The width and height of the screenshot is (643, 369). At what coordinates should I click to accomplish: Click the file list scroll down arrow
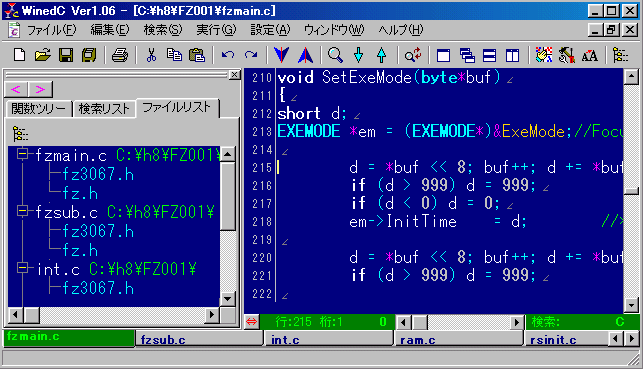tap(228, 298)
